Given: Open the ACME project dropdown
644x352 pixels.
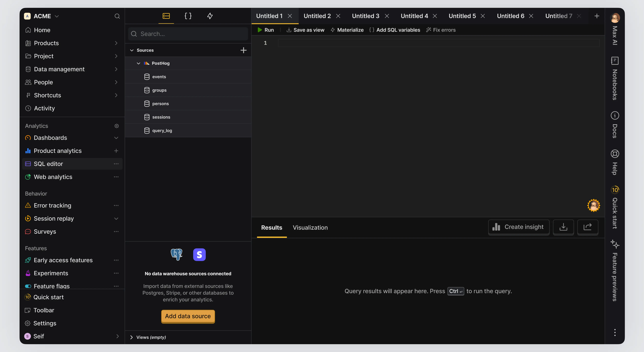Looking at the screenshot, I should (x=57, y=16).
